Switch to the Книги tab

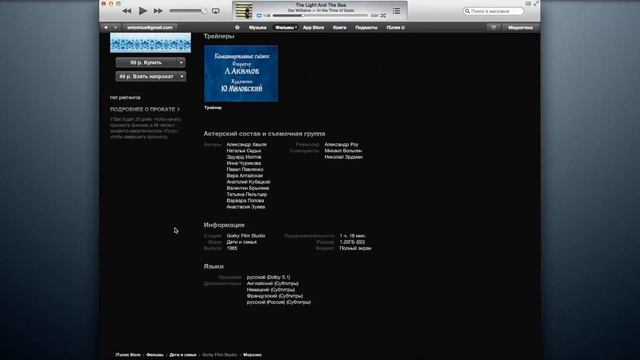click(339, 27)
